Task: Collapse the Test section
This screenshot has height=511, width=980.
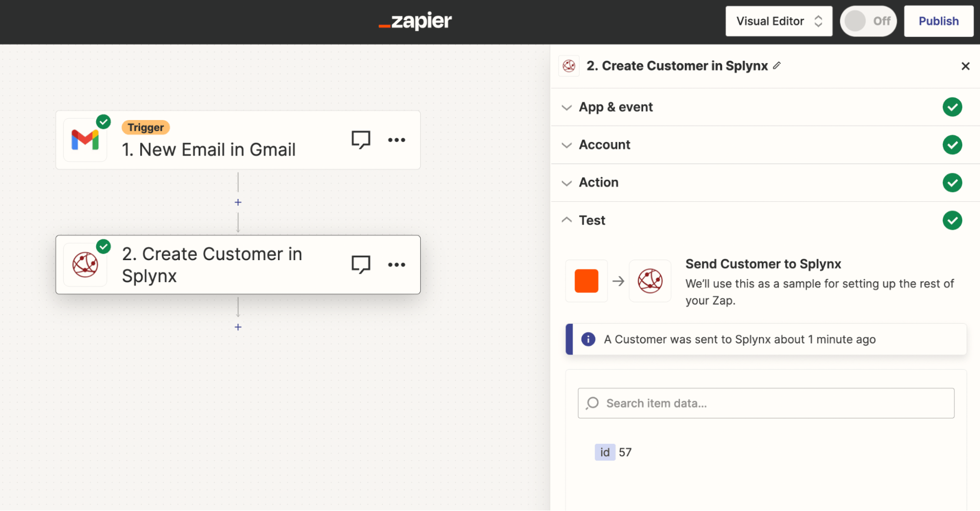Action: pos(765,220)
